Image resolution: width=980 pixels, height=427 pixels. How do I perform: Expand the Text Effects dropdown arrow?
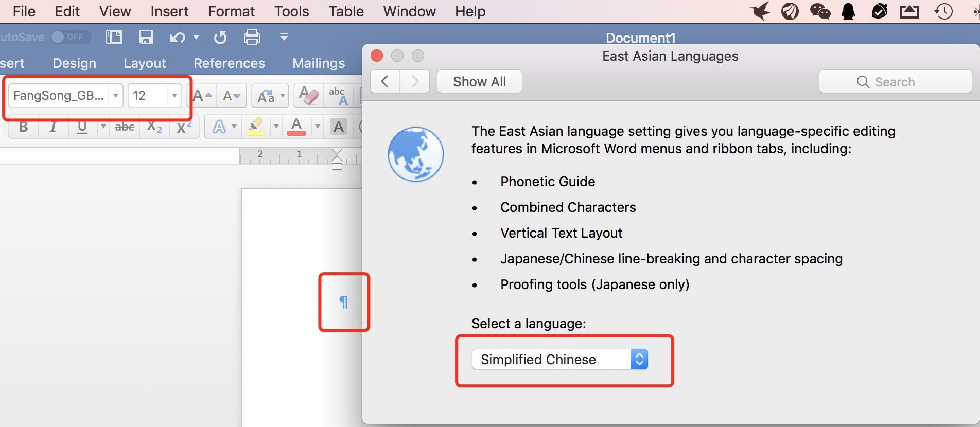pos(234,127)
